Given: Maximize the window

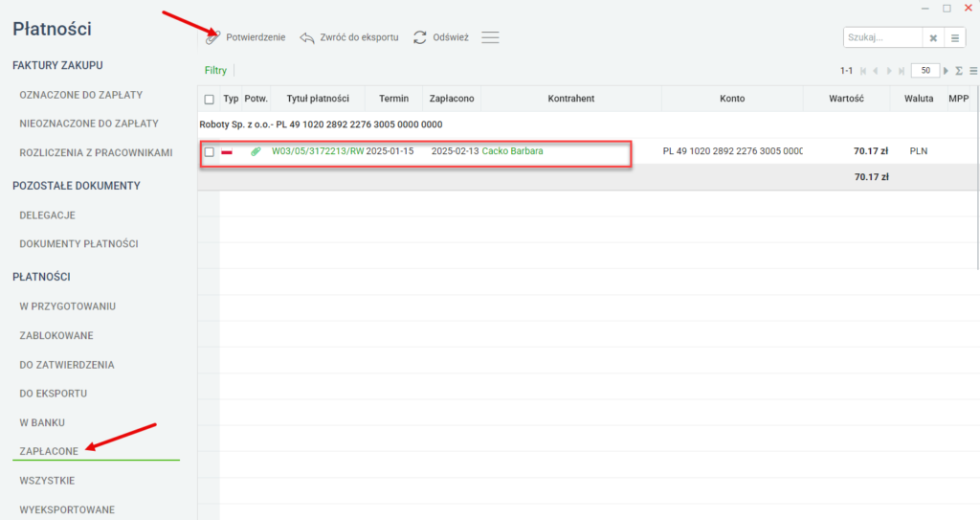Looking at the screenshot, I should [x=947, y=8].
